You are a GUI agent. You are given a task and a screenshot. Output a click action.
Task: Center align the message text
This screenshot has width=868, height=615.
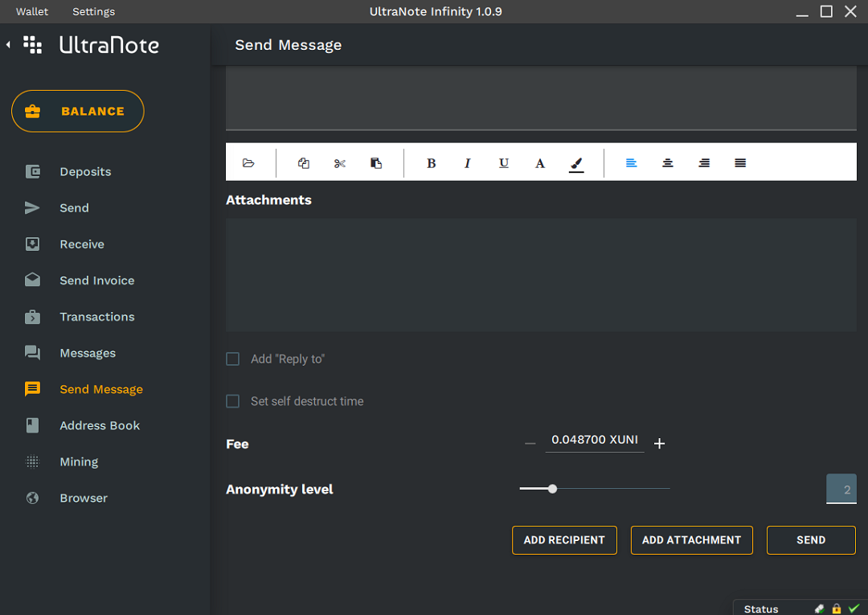(668, 162)
